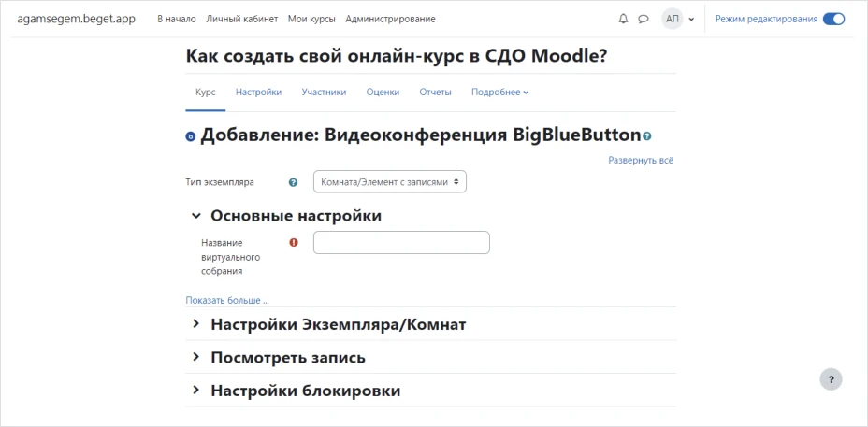
Task: Click help icon next to BigBlueButton heading
Action: [647, 136]
